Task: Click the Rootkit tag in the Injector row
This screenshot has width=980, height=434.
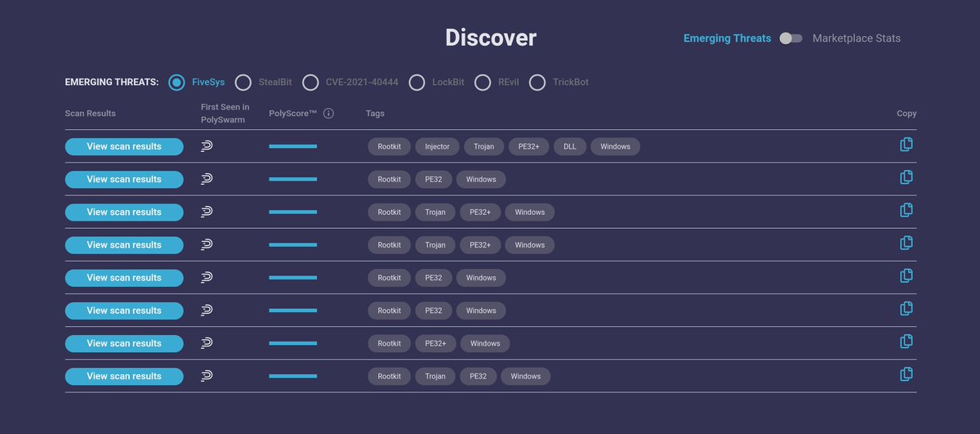Action: pos(390,146)
